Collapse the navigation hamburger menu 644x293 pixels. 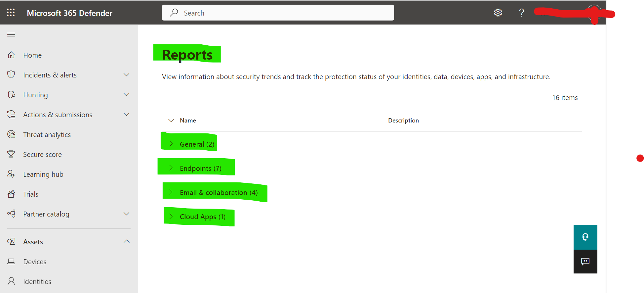tap(11, 34)
